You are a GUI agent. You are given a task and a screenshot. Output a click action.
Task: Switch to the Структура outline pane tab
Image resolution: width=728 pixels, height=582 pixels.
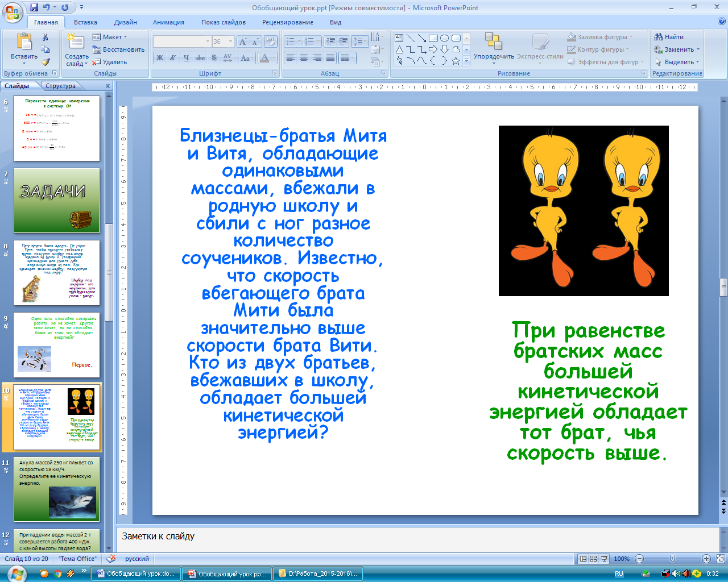tap(60, 86)
